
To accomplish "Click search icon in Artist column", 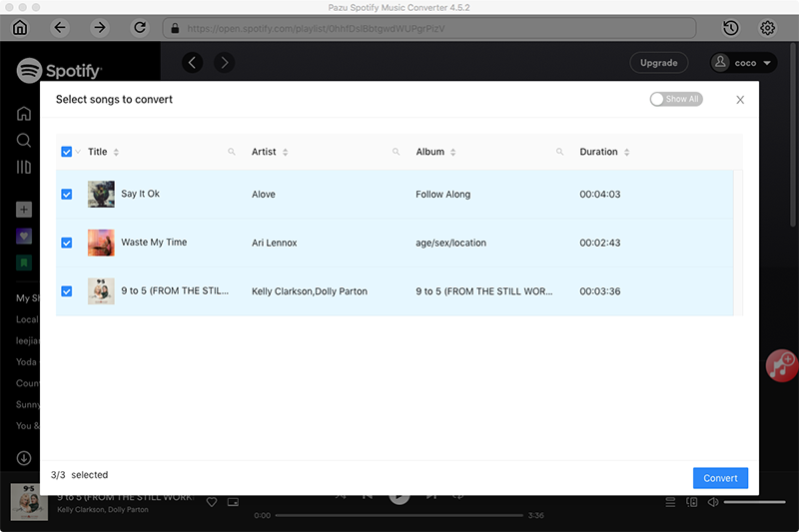I will coord(397,153).
